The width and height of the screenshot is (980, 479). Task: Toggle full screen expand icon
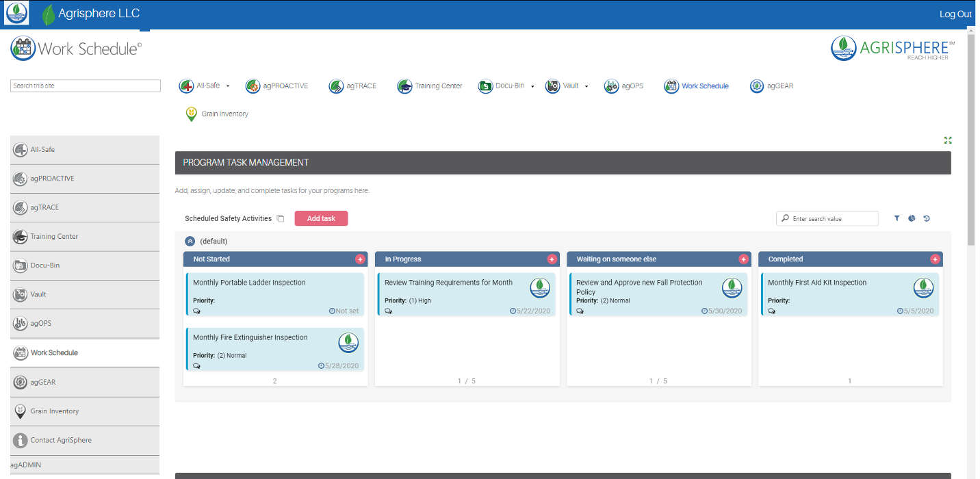(948, 140)
